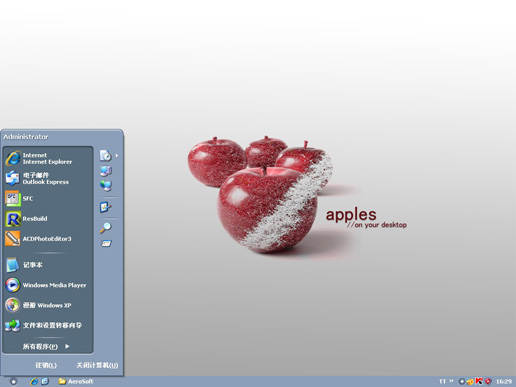Open the AeroSoft folder taskbar item
This screenshot has height=387, width=516.
tap(76, 381)
